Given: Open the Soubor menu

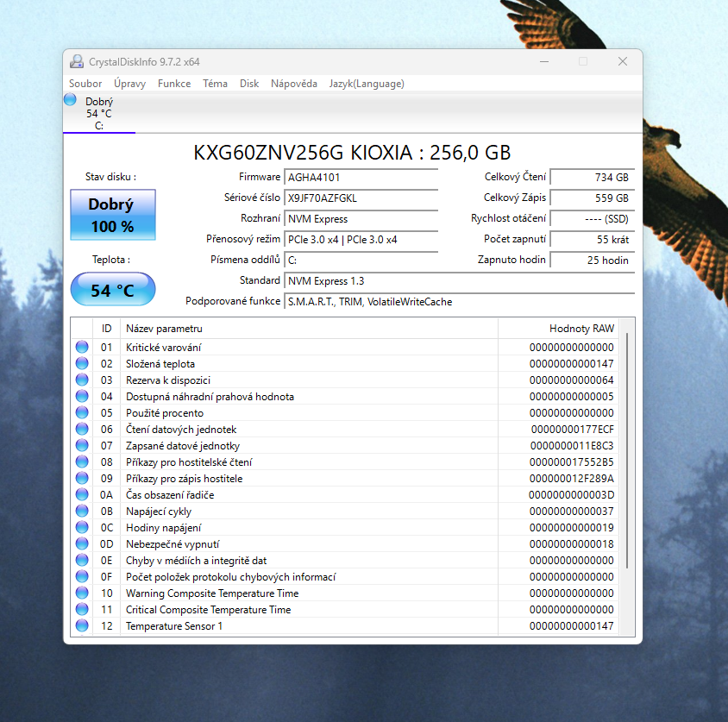Looking at the screenshot, I should click(x=85, y=84).
